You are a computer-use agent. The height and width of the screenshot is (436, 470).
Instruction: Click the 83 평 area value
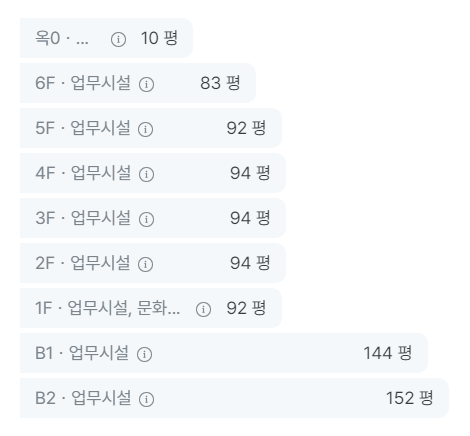click(220, 83)
